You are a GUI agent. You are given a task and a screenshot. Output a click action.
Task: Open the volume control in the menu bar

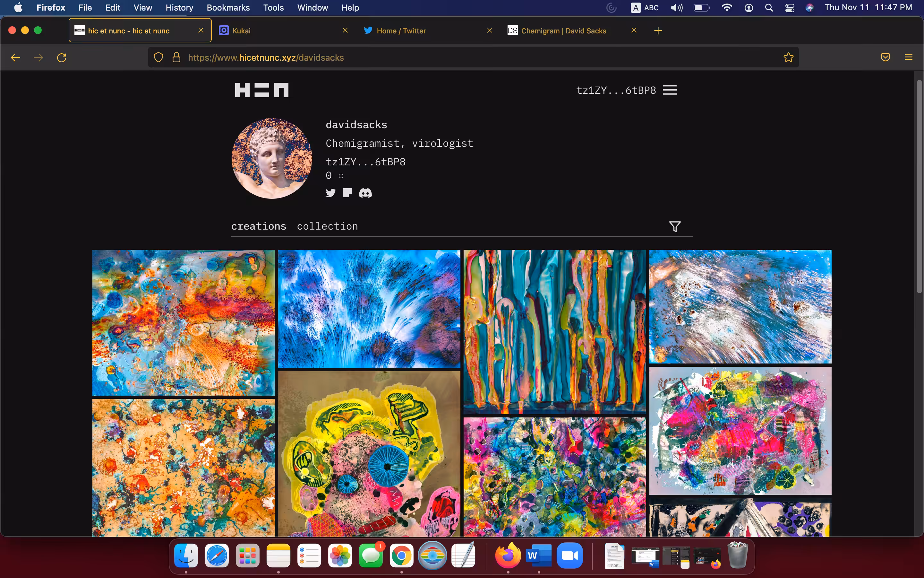click(x=677, y=8)
